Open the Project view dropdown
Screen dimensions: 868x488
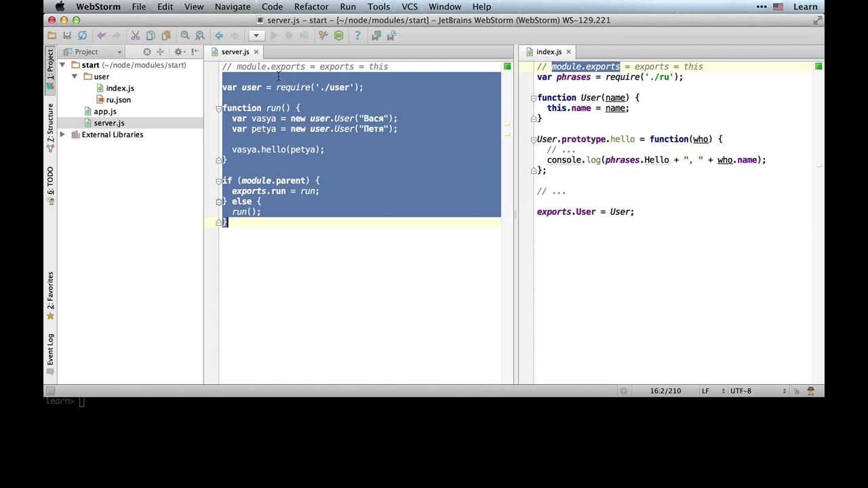click(x=92, y=52)
